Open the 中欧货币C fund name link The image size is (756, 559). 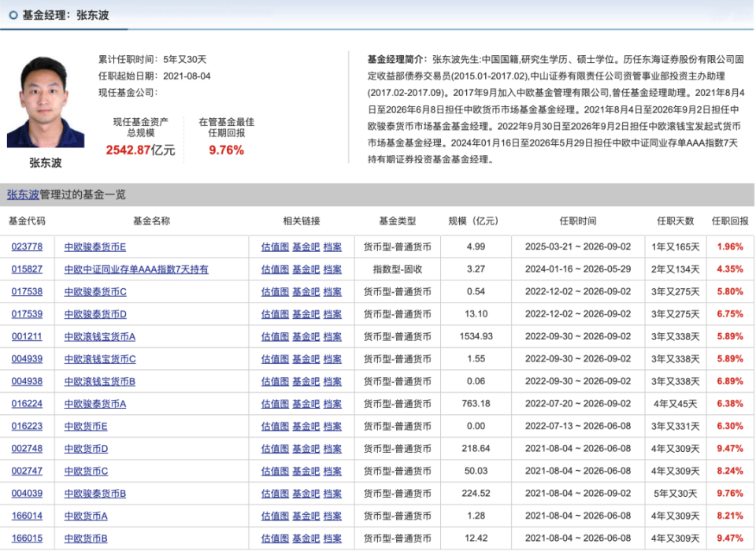tap(86, 472)
